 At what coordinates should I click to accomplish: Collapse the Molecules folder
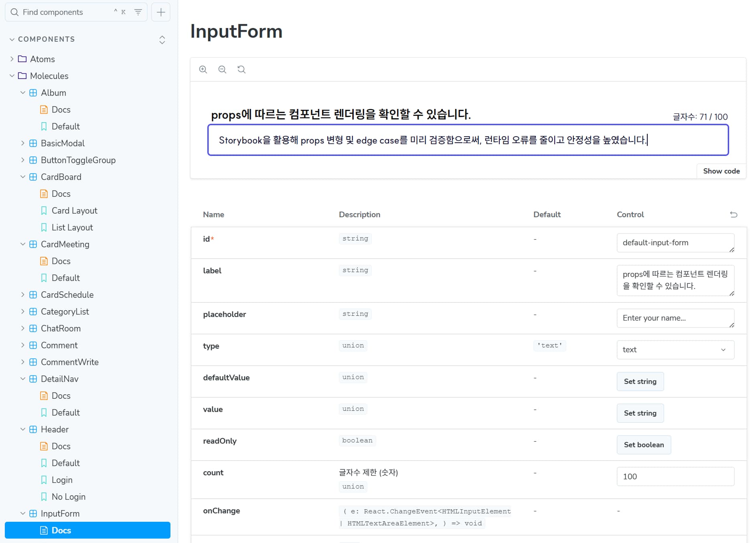[x=12, y=76]
